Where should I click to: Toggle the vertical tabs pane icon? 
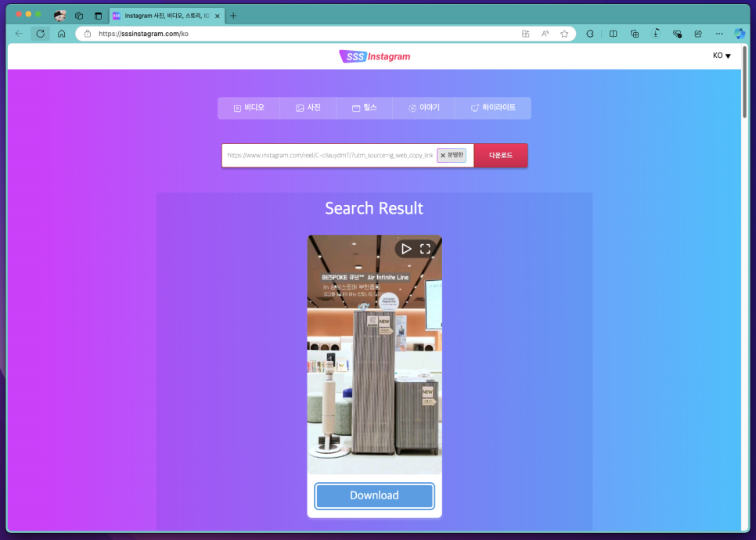pos(99,16)
